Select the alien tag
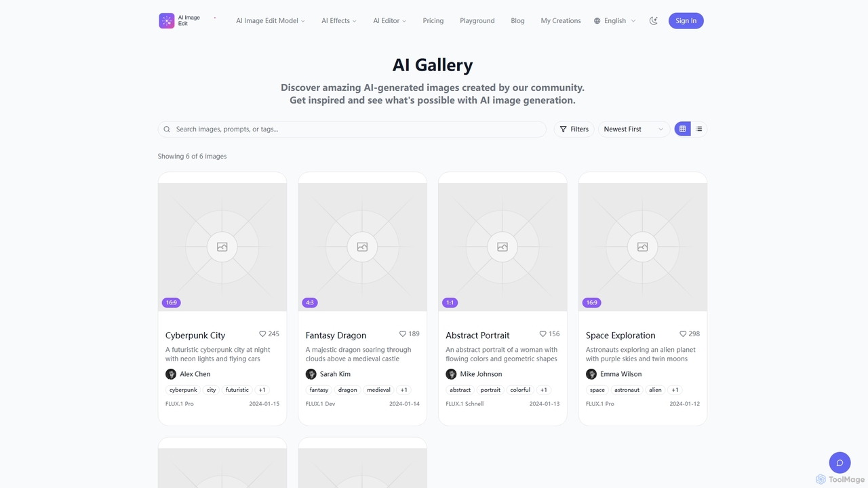Viewport: 868px width, 488px height. (x=655, y=390)
